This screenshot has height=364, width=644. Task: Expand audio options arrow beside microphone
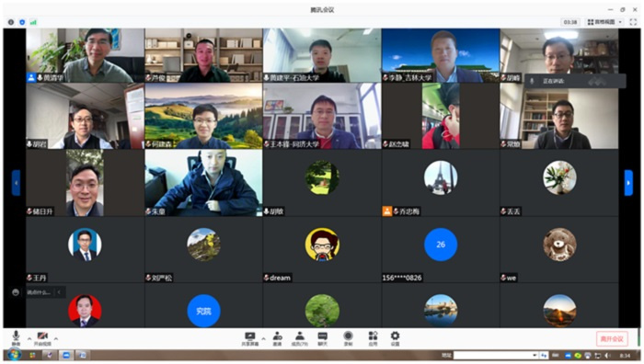click(x=29, y=338)
